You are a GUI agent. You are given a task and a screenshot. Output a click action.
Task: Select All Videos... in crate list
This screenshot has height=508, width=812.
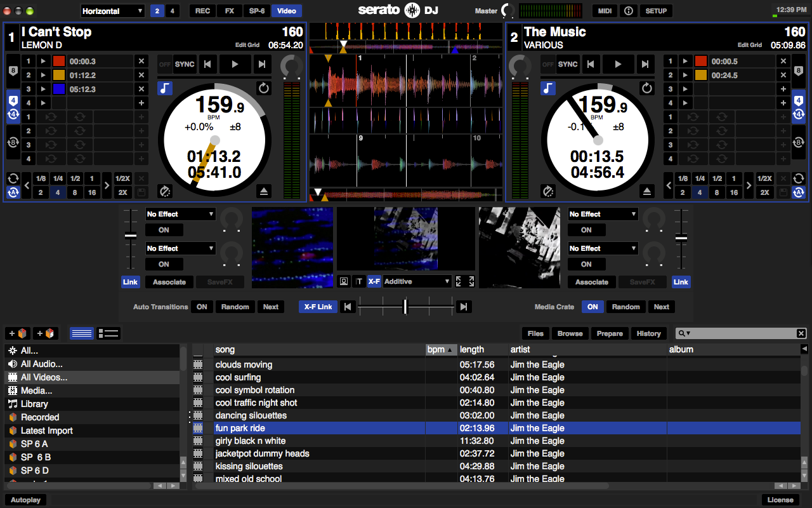(92, 377)
